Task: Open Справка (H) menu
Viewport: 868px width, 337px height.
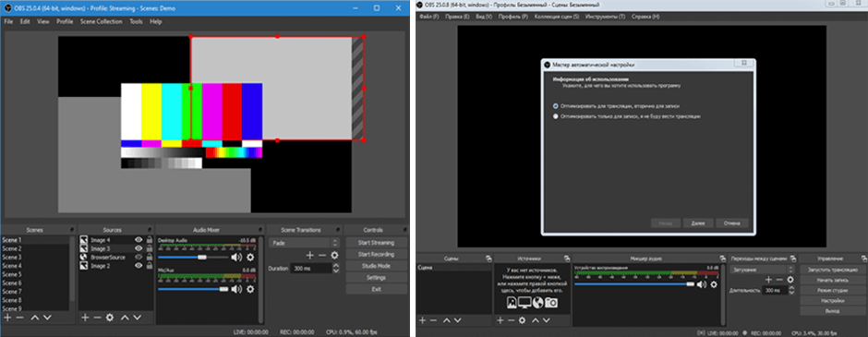Action: [x=645, y=17]
